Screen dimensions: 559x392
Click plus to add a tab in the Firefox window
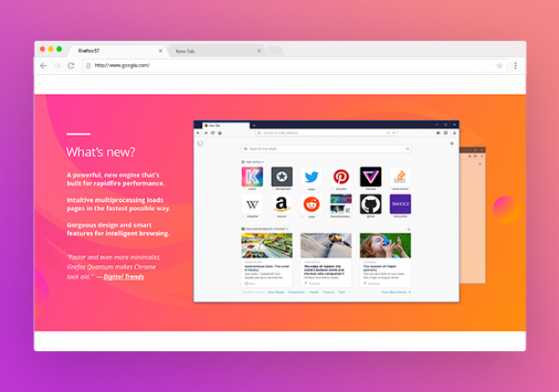tap(254, 125)
